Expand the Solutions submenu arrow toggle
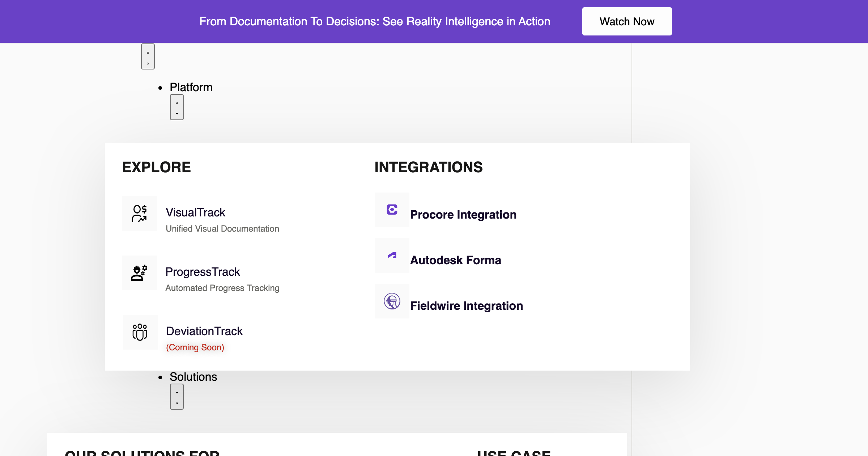Screen dimensions: 868x456 [x=177, y=397]
